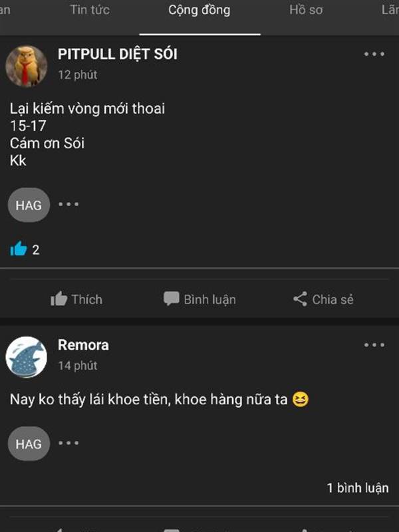Open more options on Remora post

[x=374, y=345]
